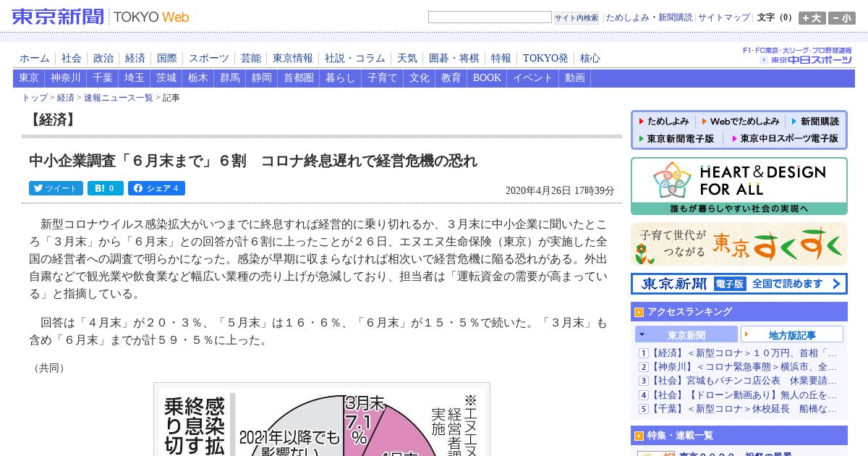
Task: Open the 社会 section
Action: (x=72, y=59)
